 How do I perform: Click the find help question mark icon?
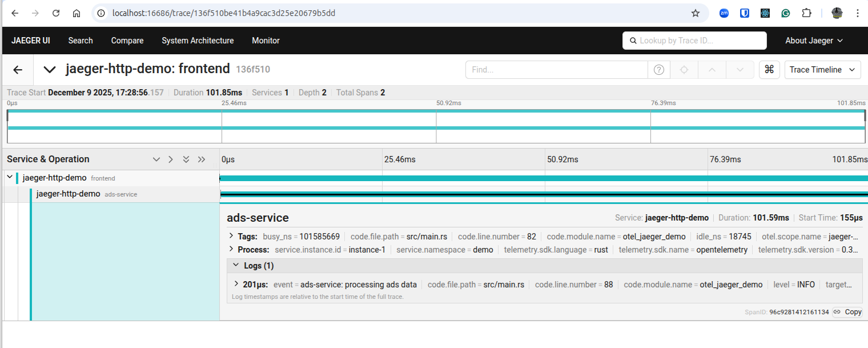pos(658,70)
